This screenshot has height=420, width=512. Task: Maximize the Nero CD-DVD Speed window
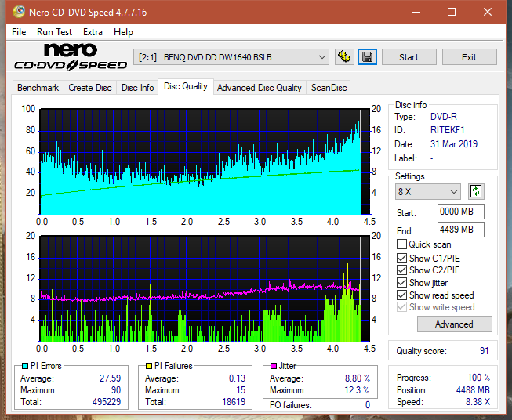[452, 12]
